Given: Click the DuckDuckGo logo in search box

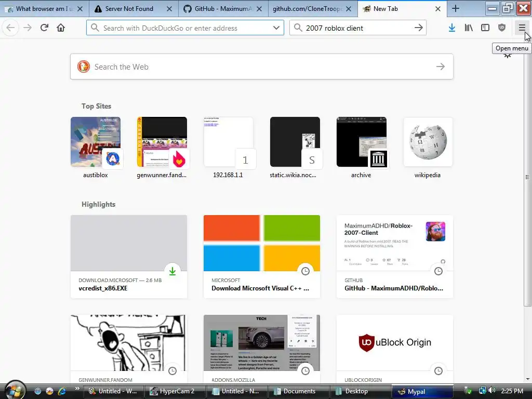Looking at the screenshot, I should tap(84, 66).
